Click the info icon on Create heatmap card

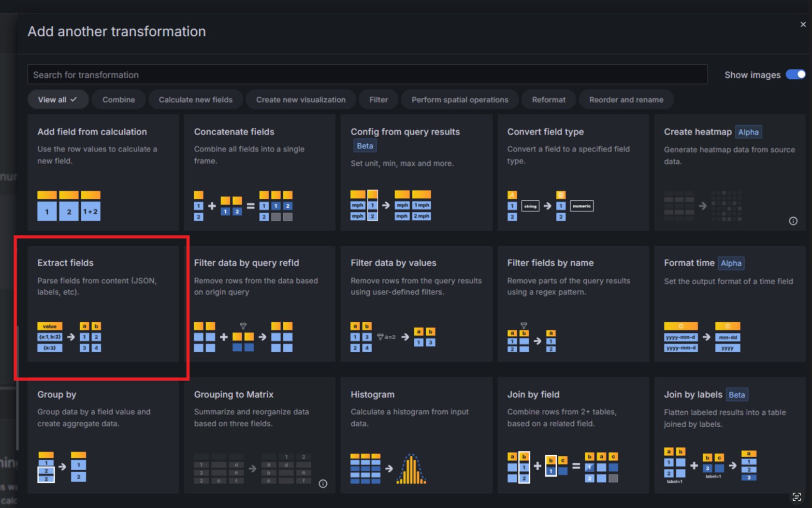pyautogui.click(x=793, y=221)
